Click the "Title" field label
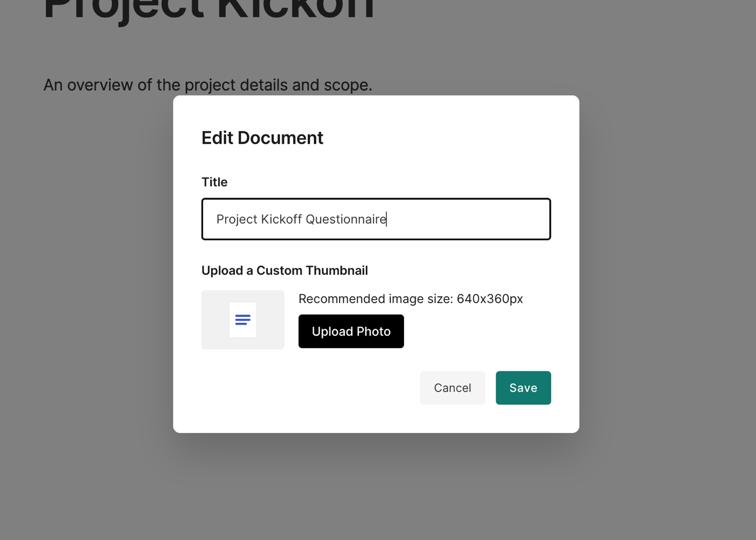 coord(214,182)
